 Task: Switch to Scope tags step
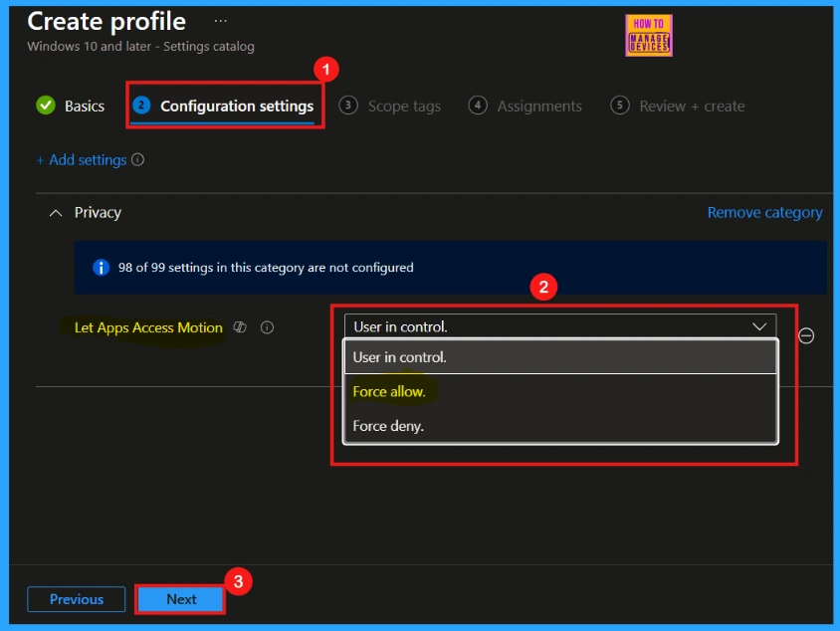click(x=390, y=106)
